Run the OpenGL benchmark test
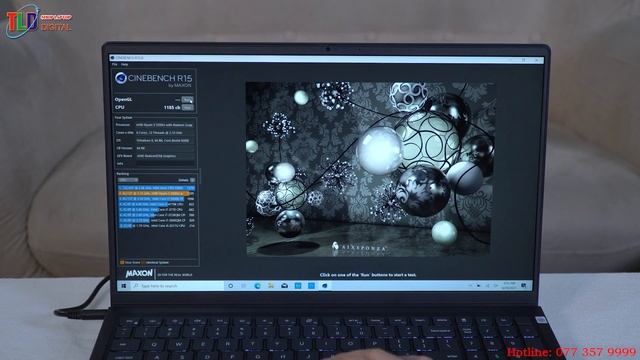This screenshot has width=640, height=360. click(x=187, y=100)
